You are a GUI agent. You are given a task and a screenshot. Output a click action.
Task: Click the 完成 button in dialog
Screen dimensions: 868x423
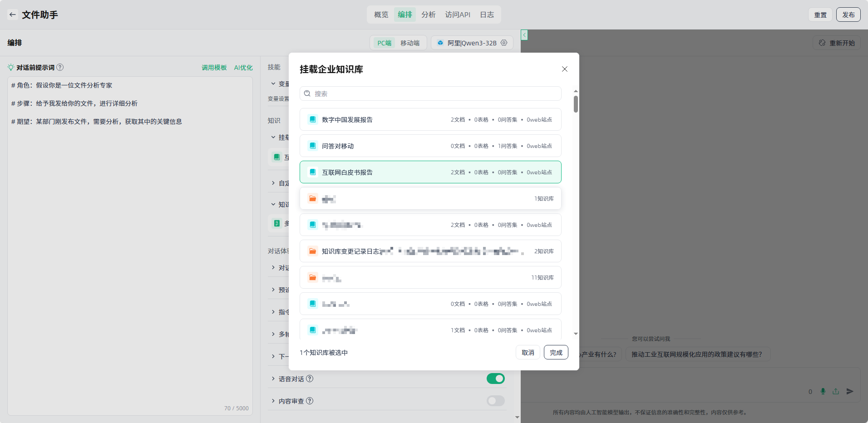556,352
